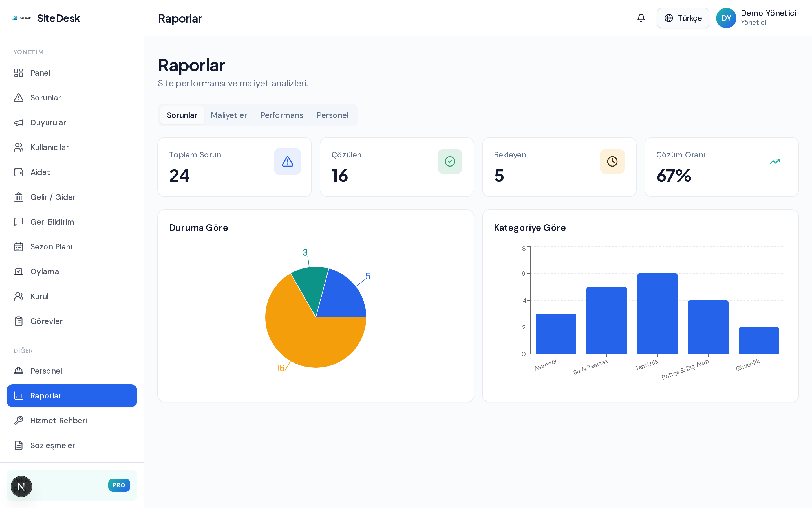The width and height of the screenshot is (812, 508).
Task: Click the Hizmet Rehberi wrench icon
Action: (x=18, y=421)
